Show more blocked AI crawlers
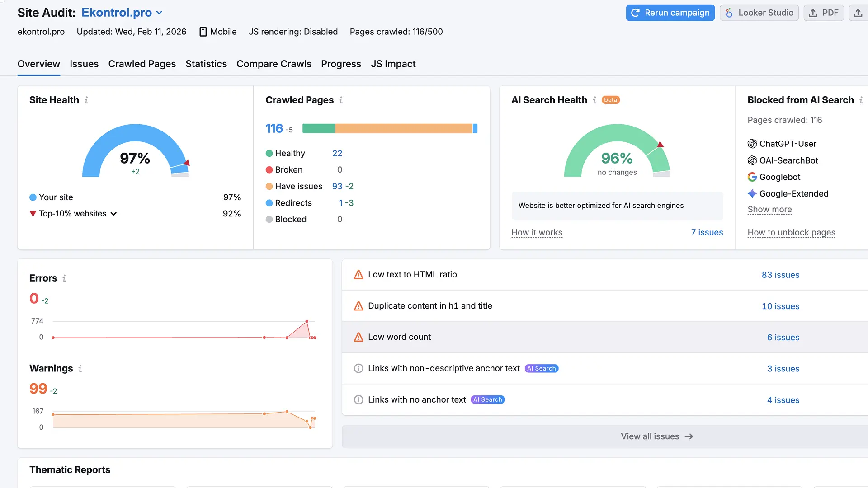Screen dimensions: 868x488 pos(769,209)
